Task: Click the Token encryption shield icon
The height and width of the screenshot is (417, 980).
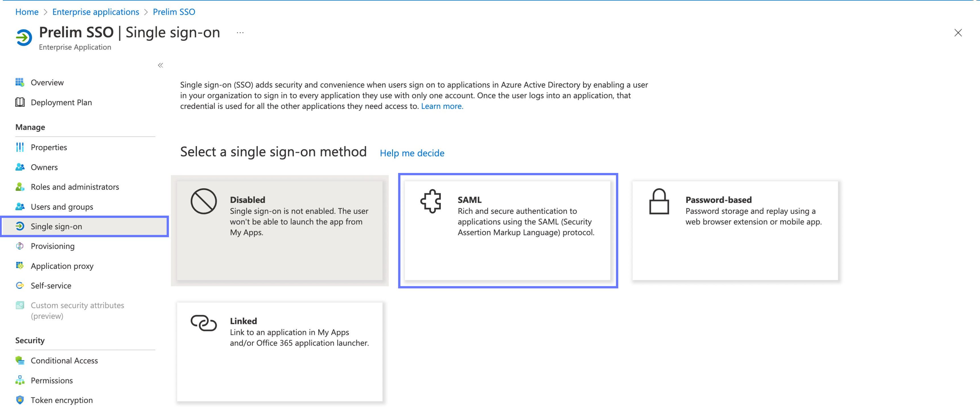Action: [20, 400]
